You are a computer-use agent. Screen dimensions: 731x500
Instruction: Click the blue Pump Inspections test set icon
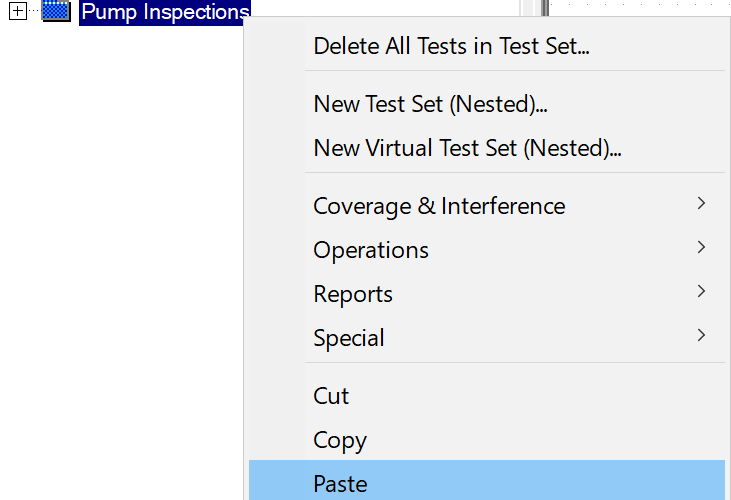click(56, 11)
